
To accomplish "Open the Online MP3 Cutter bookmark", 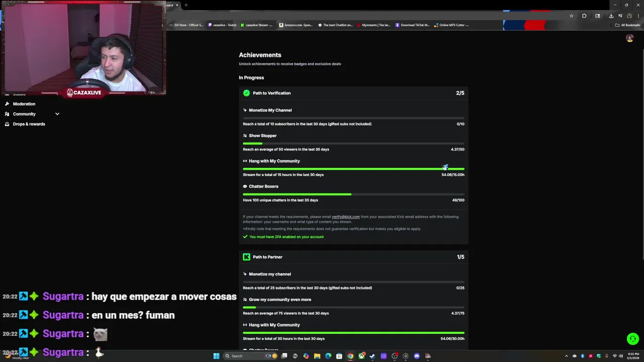I will [451, 25].
